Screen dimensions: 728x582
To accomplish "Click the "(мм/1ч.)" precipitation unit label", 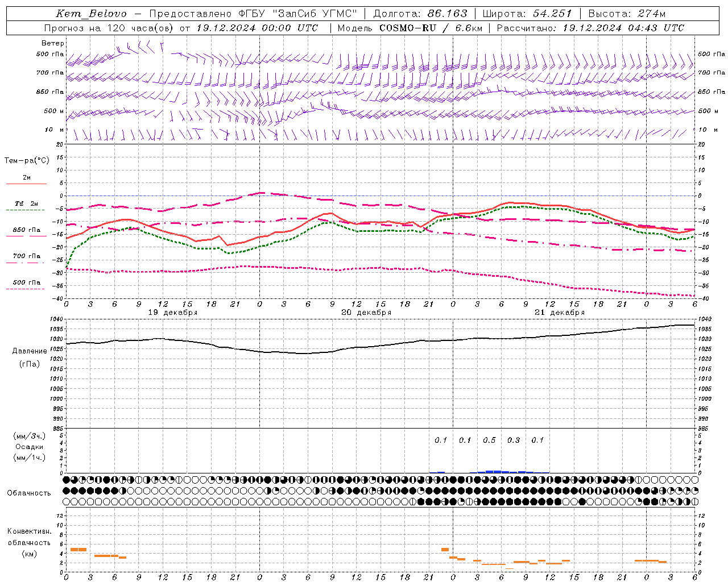I will [x=30, y=458].
